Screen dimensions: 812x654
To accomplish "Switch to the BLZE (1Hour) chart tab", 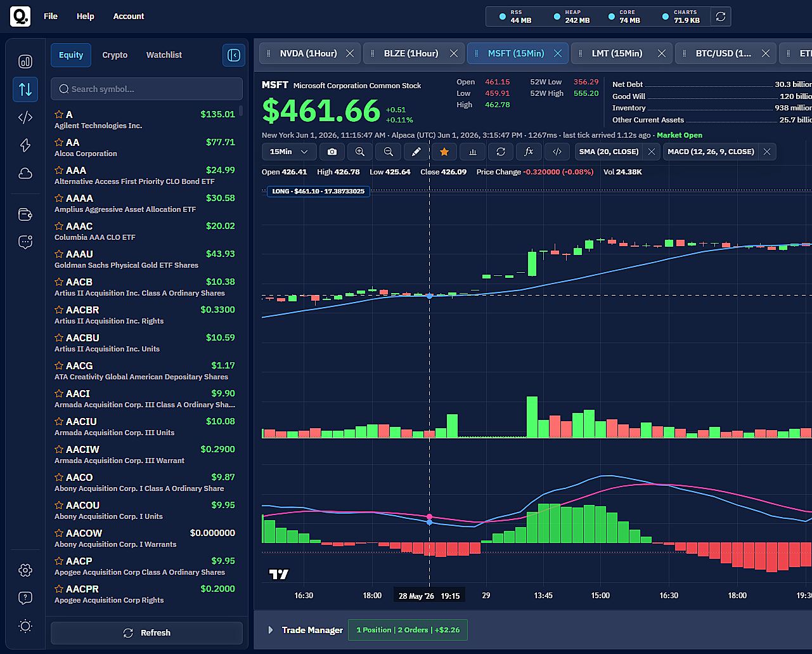I will (x=411, y=53).
